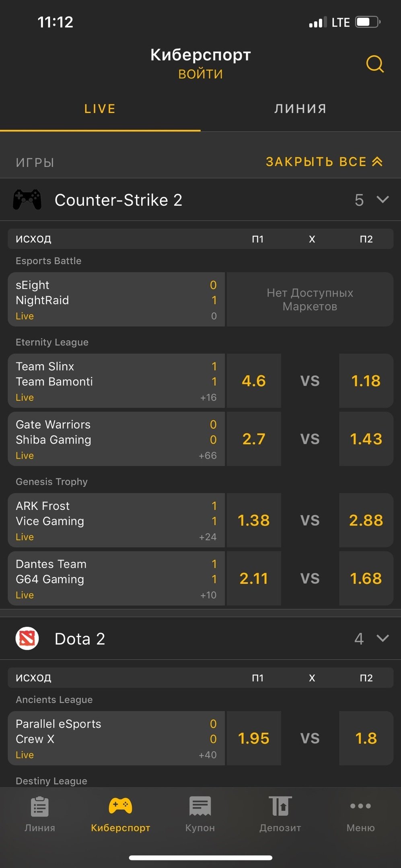Switch to the ЛИНИЯ tab
This screenshot has width=401, height=868.
pyautogui.click(x=300, y=108)
